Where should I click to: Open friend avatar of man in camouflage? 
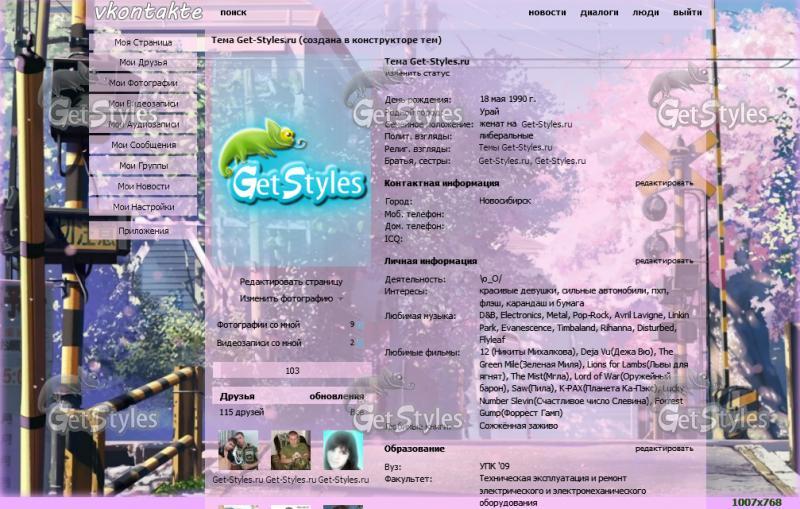pyautogui.click(x=291, y=450)
